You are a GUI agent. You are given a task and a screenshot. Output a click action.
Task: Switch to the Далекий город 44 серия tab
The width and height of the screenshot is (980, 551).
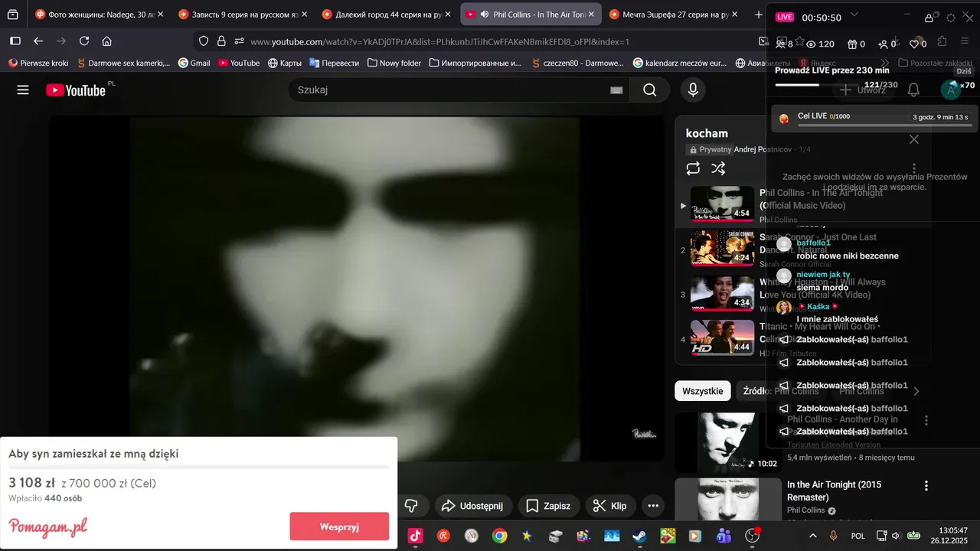pyautogui.click(x=385, y=15)
